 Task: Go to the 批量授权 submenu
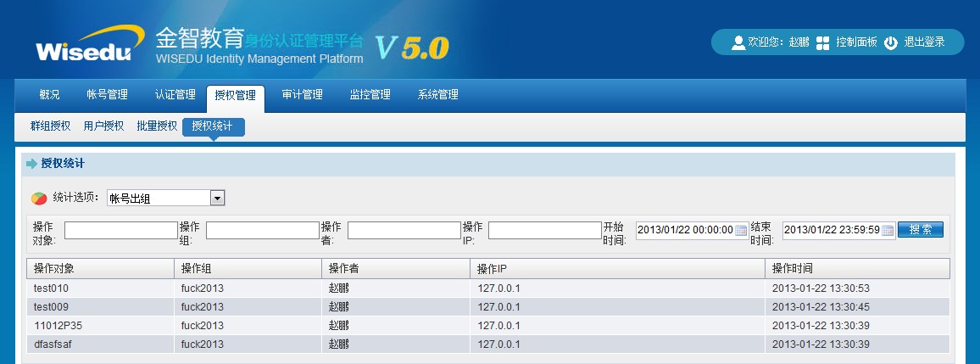[x=157, y=126]
